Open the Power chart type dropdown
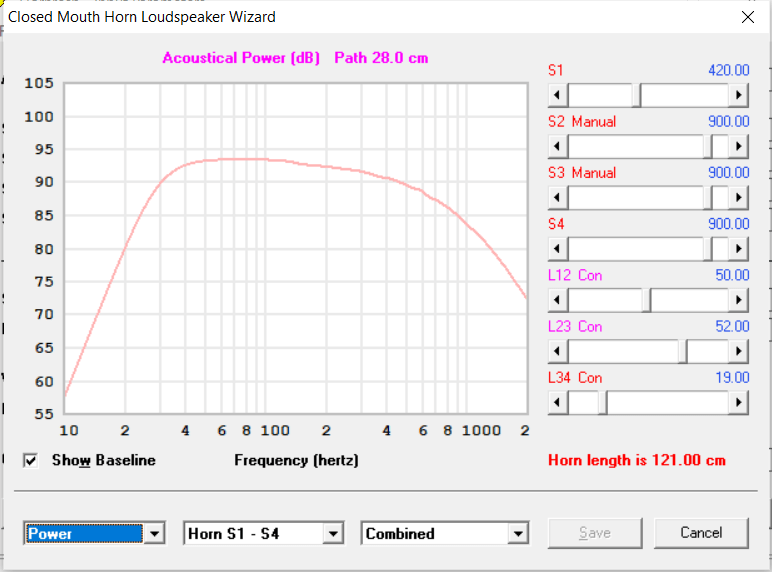The height and width of the screenshot is (572, 772). 154,534
